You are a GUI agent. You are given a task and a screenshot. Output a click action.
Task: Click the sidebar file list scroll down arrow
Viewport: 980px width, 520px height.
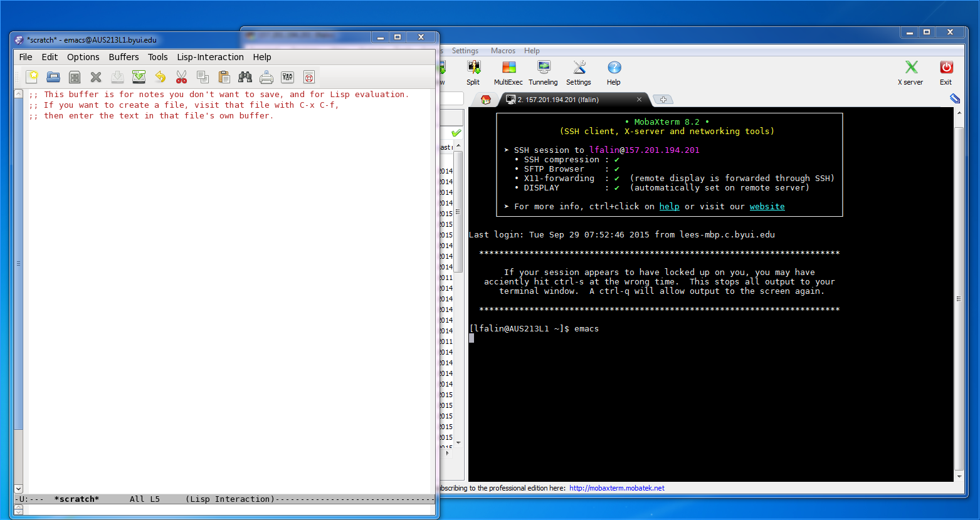[458, 443]
